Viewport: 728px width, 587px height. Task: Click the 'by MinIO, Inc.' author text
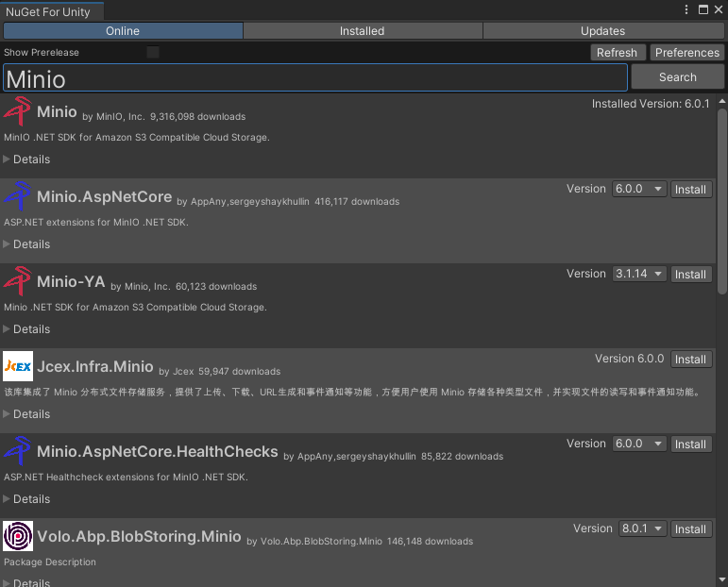113,116
